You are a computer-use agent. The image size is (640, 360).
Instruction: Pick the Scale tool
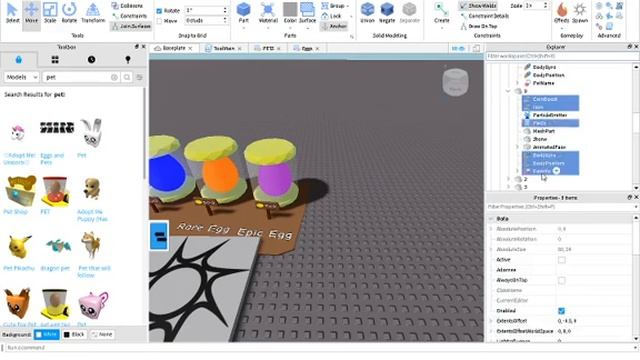click(50, 13)
